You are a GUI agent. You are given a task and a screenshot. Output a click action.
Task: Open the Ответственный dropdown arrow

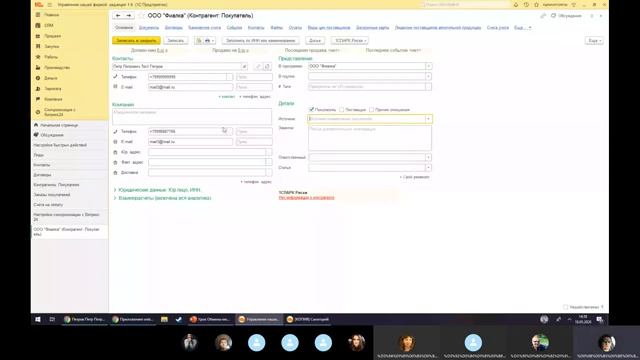429,157
